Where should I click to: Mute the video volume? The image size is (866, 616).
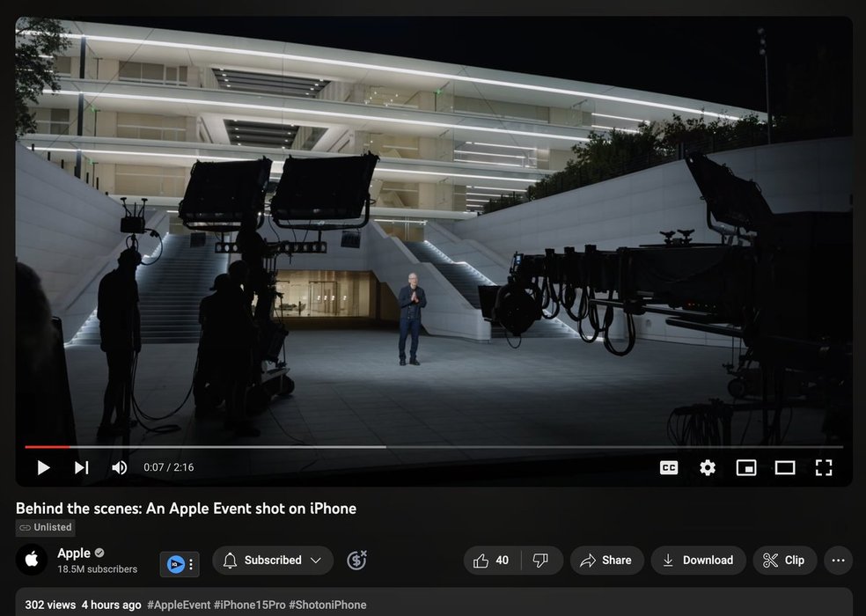120,468
